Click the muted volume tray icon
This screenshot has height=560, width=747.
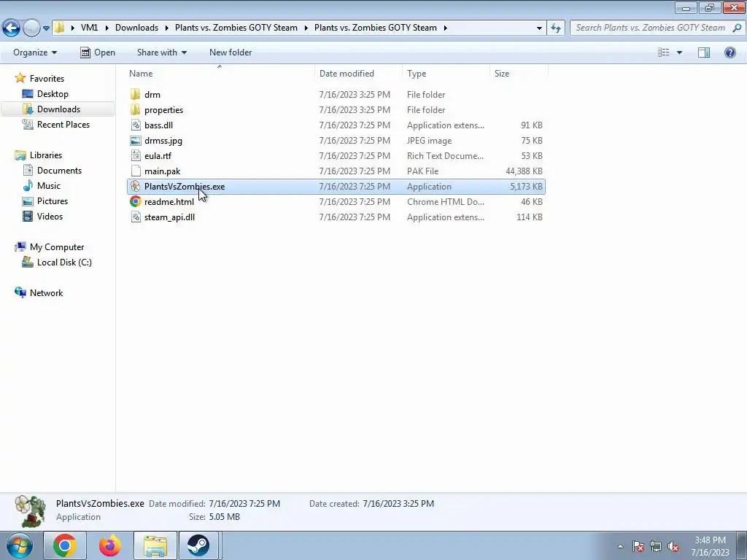click(x=673, y=546)
